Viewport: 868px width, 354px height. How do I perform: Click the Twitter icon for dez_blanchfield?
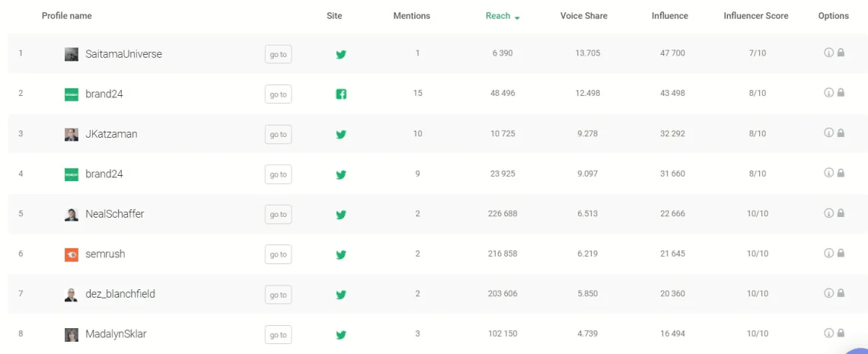point(341,295)
